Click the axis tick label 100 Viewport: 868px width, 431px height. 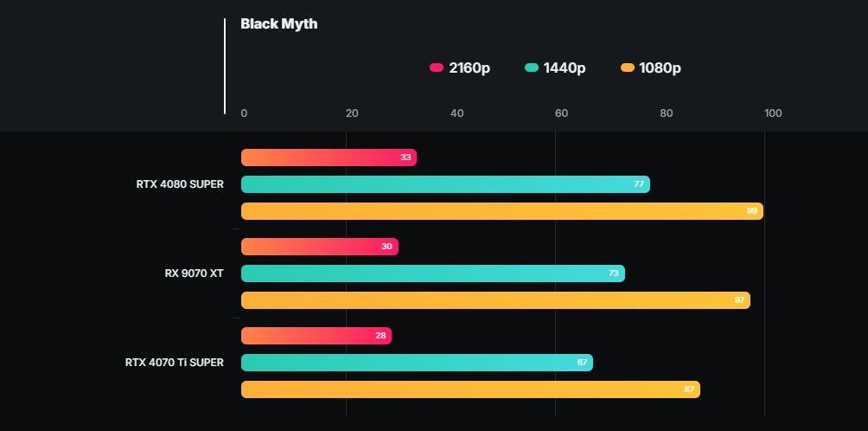774,113
